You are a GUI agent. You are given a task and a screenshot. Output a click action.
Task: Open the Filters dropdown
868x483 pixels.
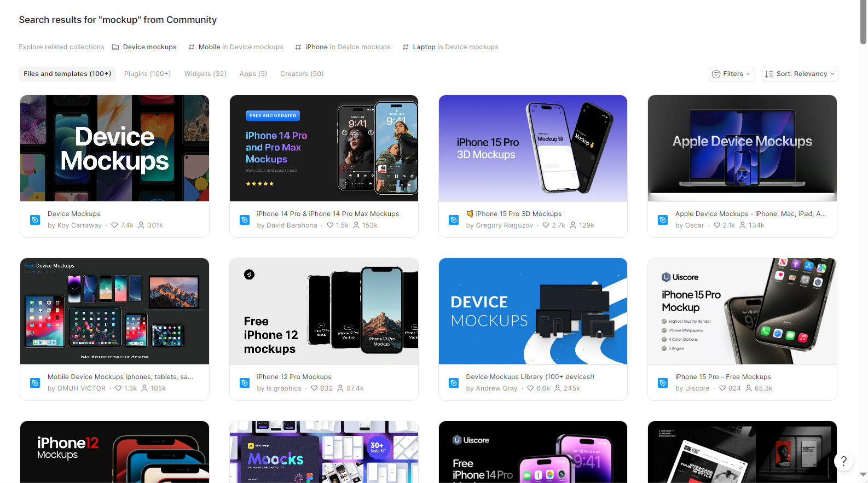(731, 74)
